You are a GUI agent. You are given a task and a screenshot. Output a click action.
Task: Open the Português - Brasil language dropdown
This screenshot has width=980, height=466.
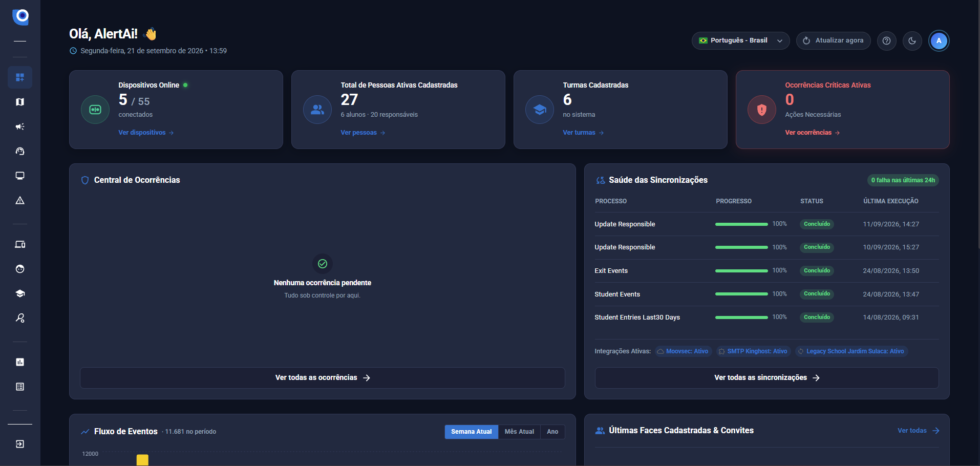coord(740,40)
